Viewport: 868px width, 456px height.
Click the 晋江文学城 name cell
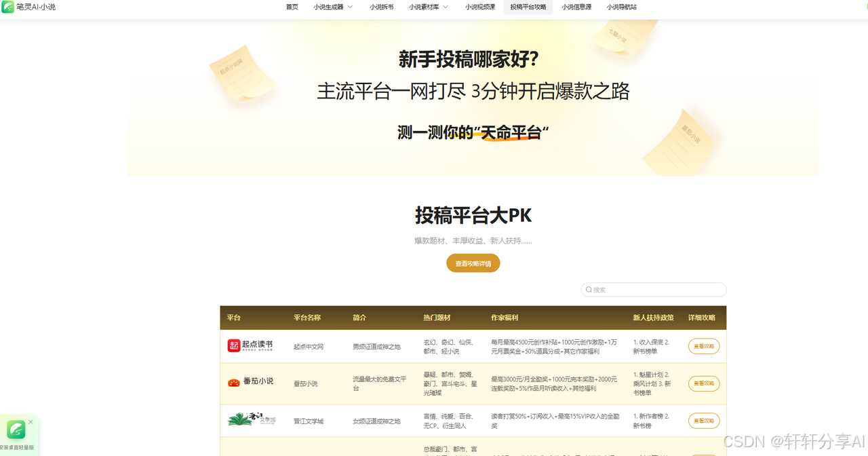pos(309,421)
